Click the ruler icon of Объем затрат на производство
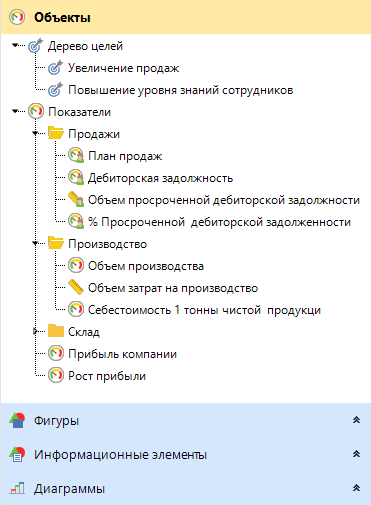 tap(76, 288)
